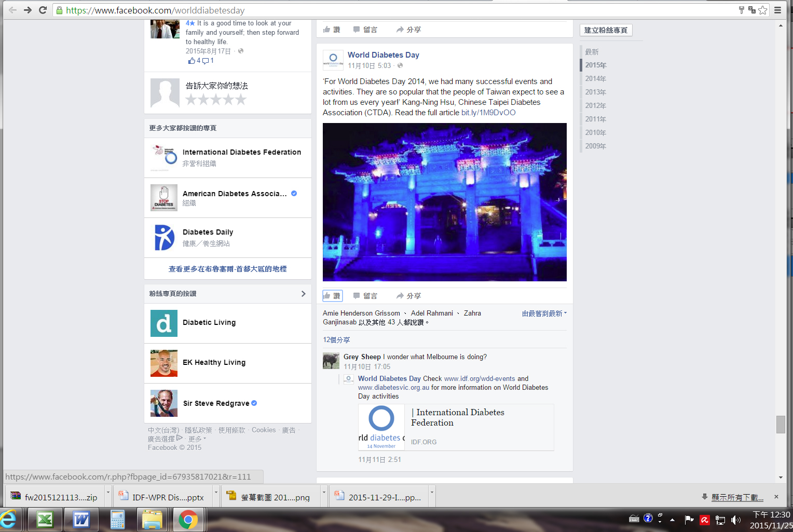
Task: Open the Chrome hamburger menu
Action: [777, 10]
